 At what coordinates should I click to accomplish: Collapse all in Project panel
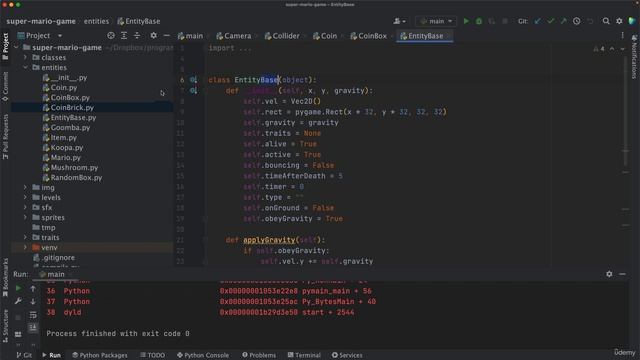point(137,36)
